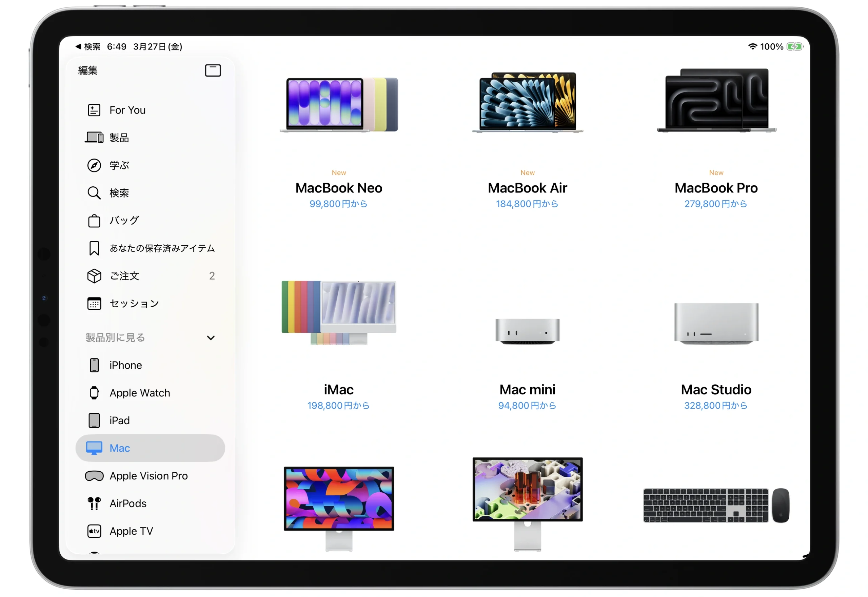Click the 検索 magnifying glass icon
The image size is (868, 597).
click(x=94, y=193)
